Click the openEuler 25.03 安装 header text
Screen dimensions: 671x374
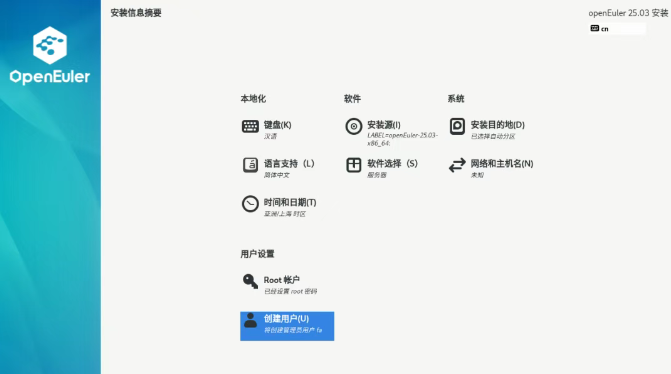pos(628,13)
